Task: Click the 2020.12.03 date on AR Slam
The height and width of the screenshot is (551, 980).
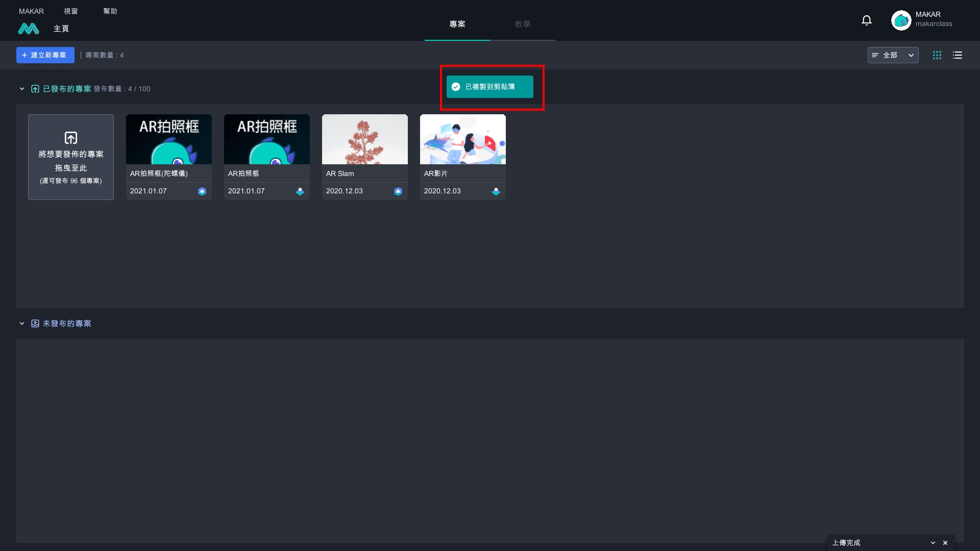Action: (x=345, y=191)
